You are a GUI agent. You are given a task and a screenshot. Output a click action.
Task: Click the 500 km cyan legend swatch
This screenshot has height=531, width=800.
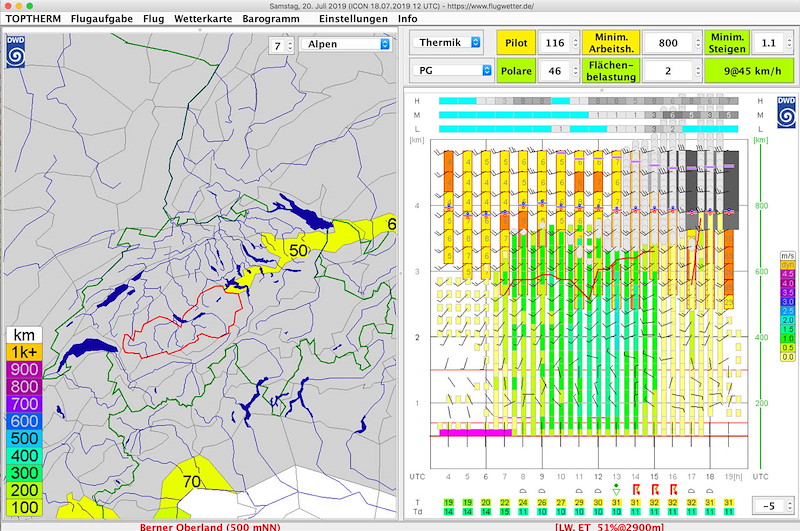coord(25,437)
